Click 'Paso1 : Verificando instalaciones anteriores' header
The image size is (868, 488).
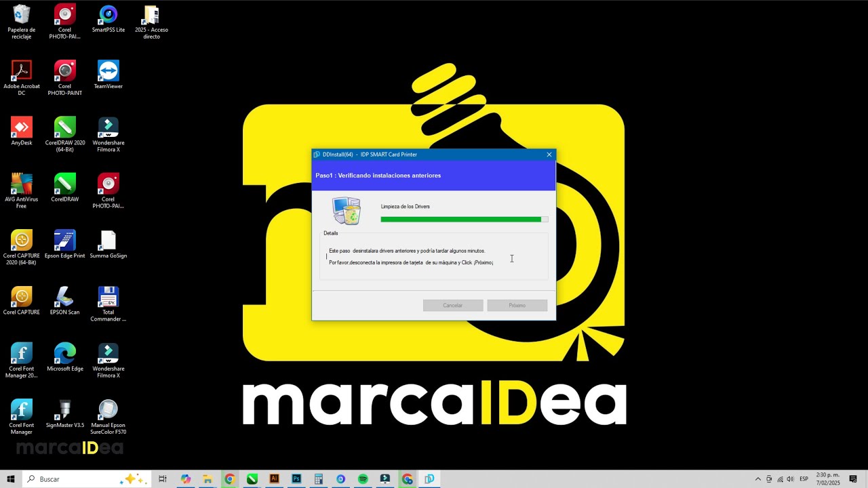[378, 176]
